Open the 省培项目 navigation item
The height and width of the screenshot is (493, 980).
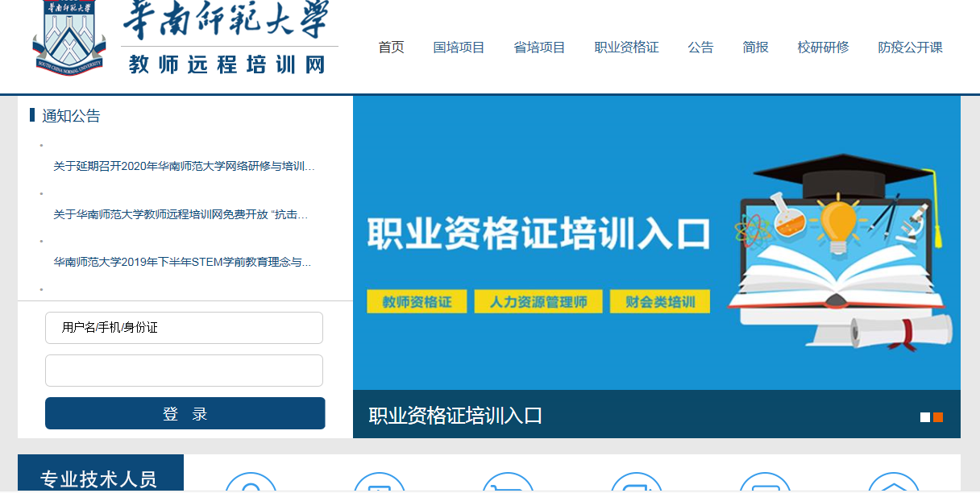pos(539,48)
